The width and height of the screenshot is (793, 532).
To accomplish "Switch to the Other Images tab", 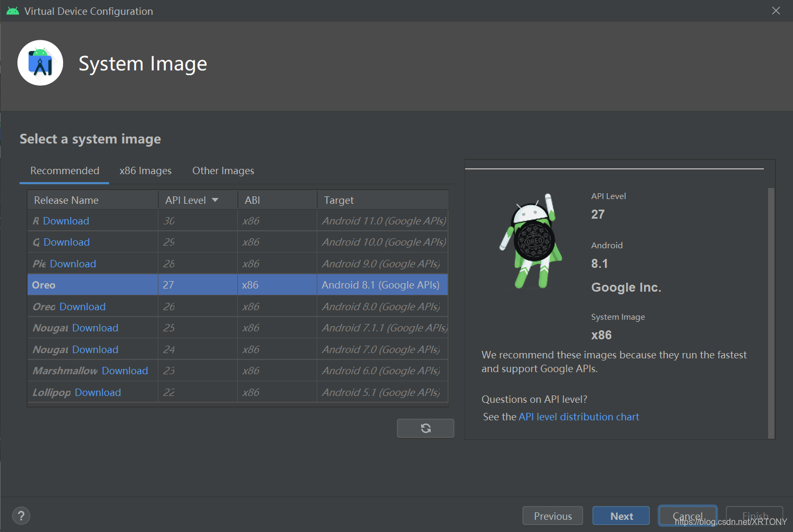I will (223, 170).
